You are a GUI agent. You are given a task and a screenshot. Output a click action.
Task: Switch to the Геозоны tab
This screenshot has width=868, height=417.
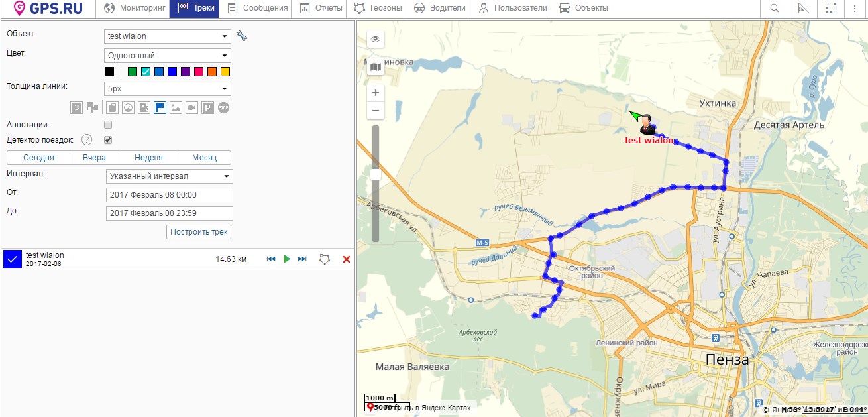(x=378, y=9)
